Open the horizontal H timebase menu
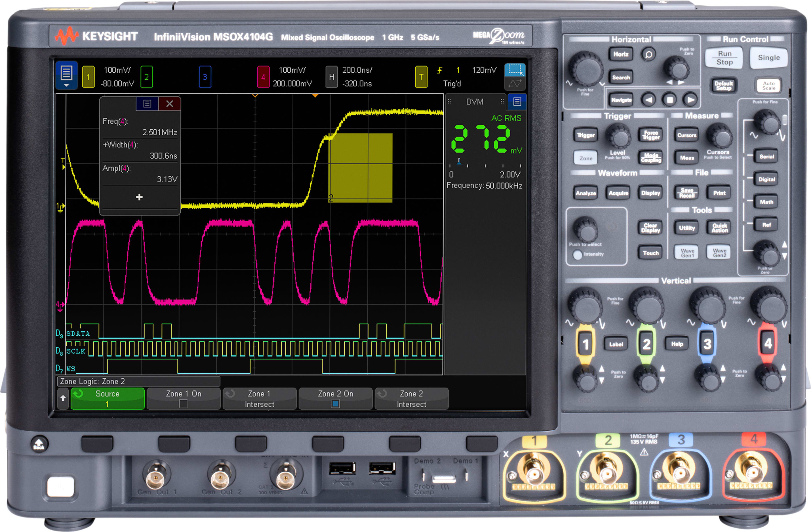The width and height of the screenshot is (811, 532). point(332,77)
